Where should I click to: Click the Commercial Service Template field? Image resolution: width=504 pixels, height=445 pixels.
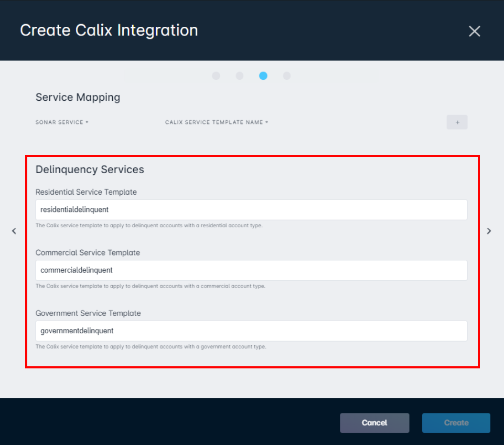pyautogui.click(x=251, y=270)
